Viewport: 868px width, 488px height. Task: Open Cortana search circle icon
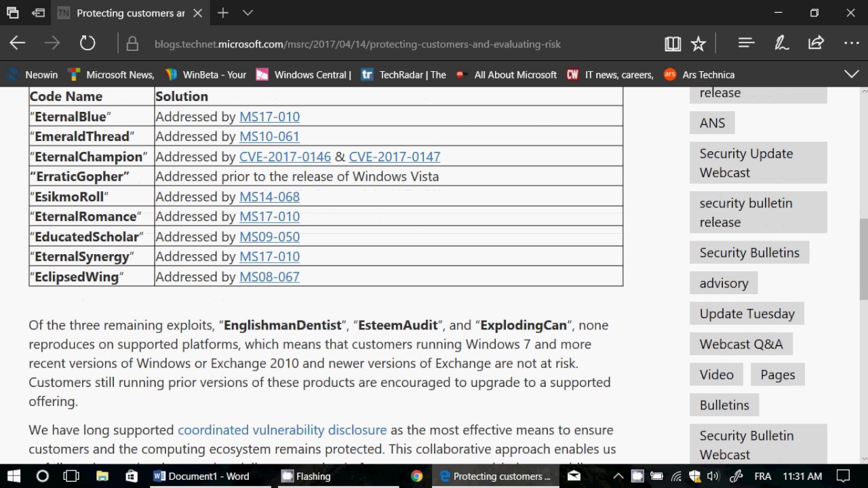42,476
